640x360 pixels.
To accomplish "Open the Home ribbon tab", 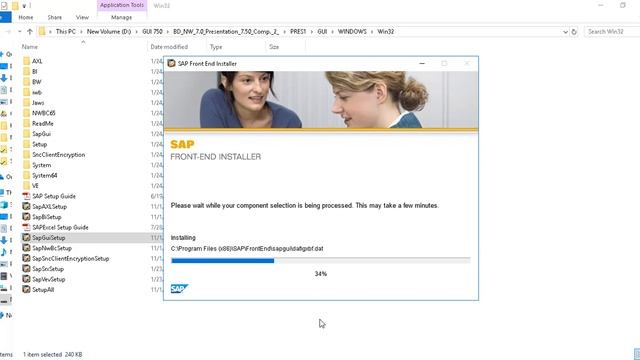I will pyautogui.click(x=26, y=18).
